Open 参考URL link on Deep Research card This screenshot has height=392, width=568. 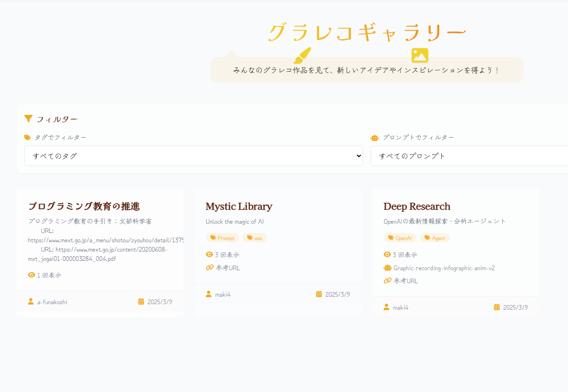pos(406,281)
